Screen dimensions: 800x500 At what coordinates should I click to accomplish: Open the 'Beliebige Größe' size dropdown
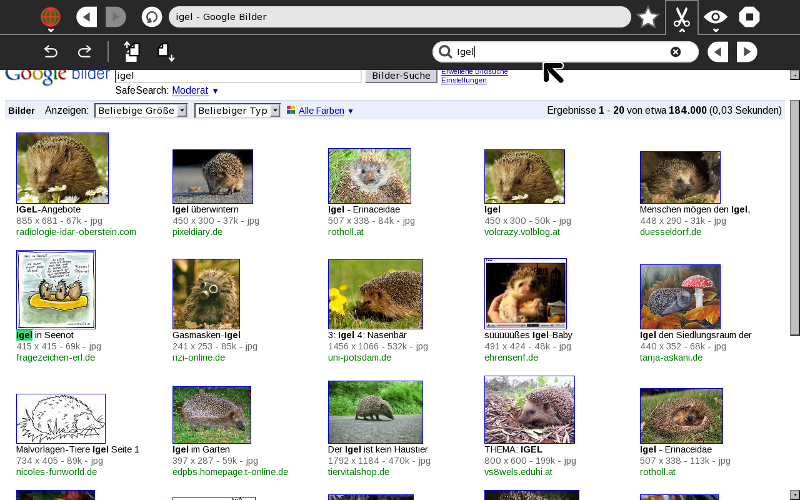point(141,111)
